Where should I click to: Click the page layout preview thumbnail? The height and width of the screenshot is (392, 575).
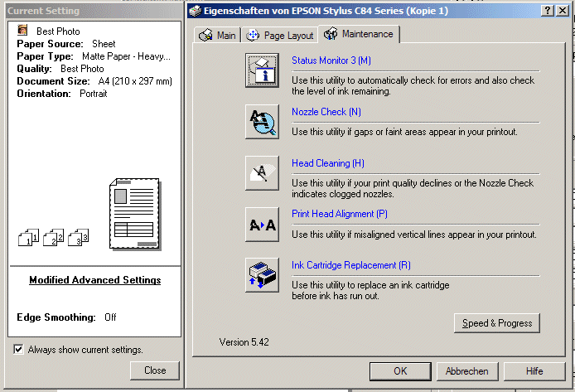(x=135, y=214)
